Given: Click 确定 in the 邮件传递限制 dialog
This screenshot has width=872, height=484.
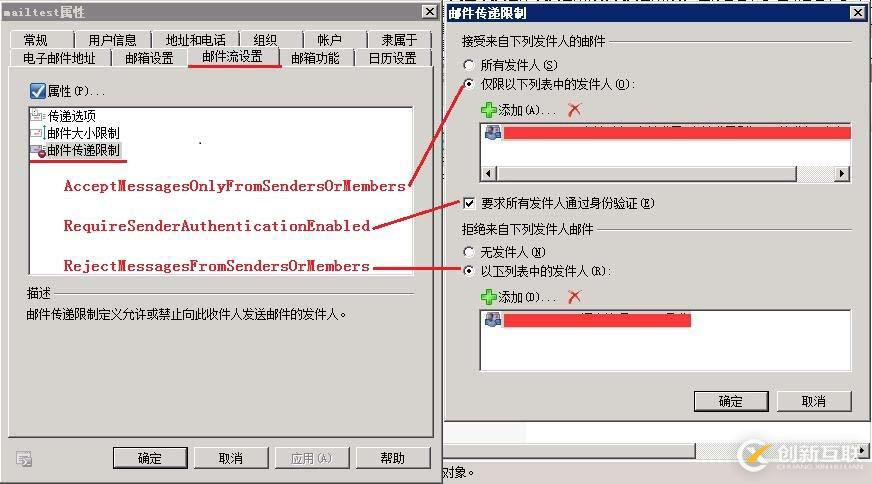Looking at the screenshot, I should click(x=731, y=401).
